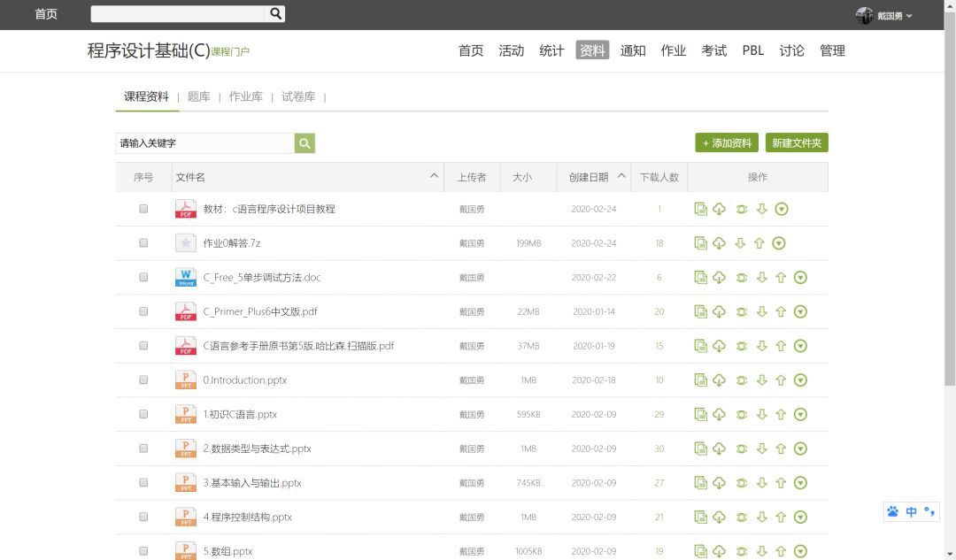Open the PDF icon of C语言参考手册
Image resolution: width=956 pixels, height=560 pixels.
pyautogui.click(x=186, y=346)
